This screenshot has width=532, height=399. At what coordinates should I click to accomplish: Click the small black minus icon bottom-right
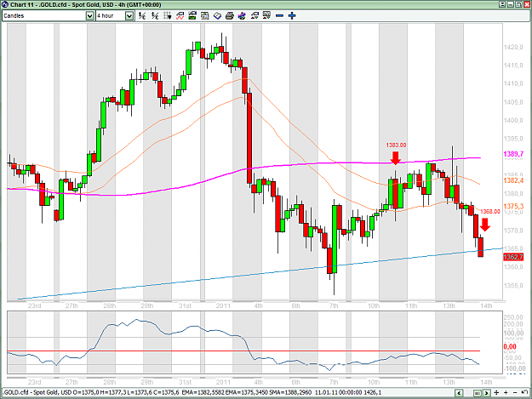[515, 392]
